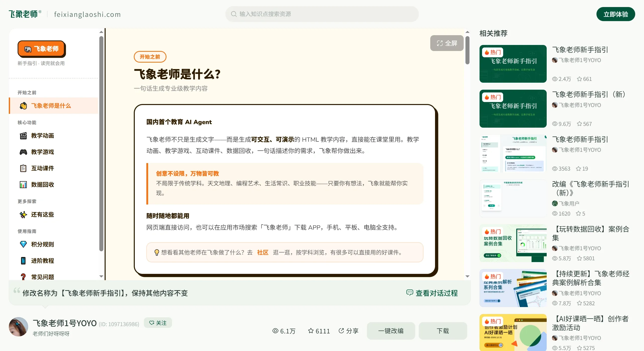Open the 教学动画 sidebar section
Image resolution: width=644 pixels, height=351 pixels.
[54, 136]
